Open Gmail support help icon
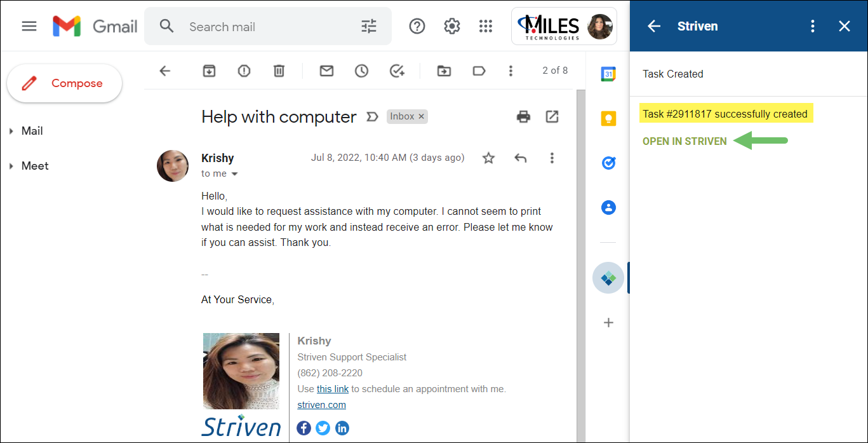 tap(417, 26)
